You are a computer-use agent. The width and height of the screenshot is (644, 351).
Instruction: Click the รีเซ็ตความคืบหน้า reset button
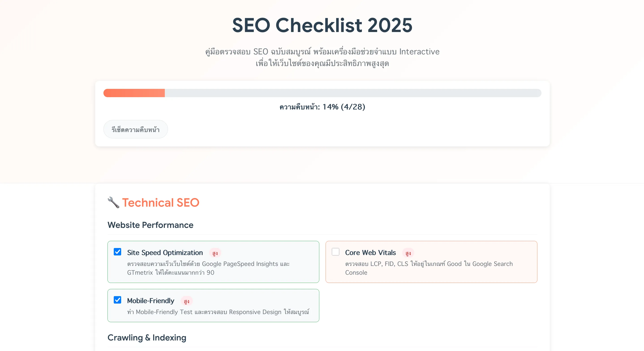[x=135, y=129]
